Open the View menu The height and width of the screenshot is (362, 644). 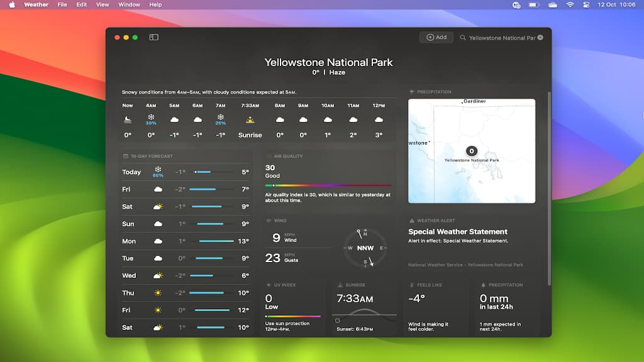pos(102,4)
